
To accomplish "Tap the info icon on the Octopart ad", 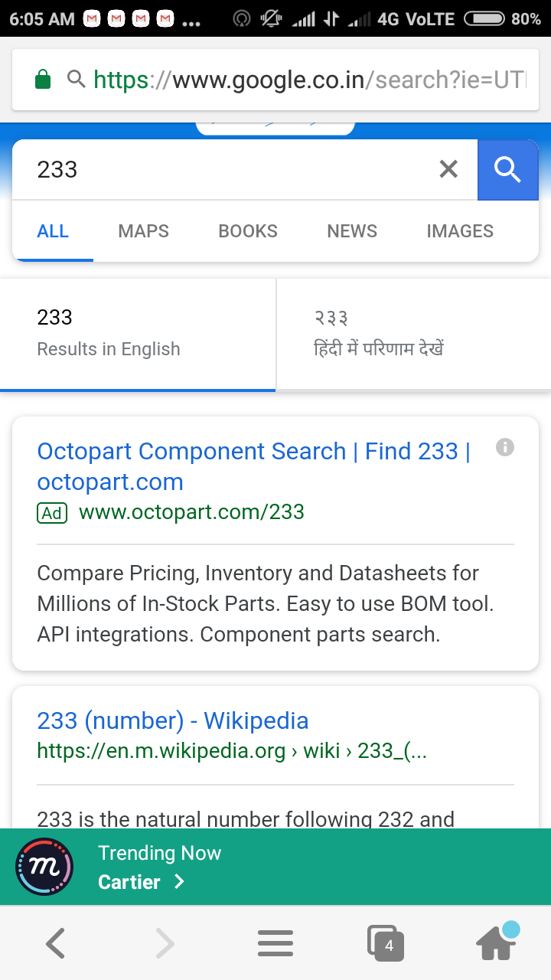I will click(x=504, y=447).
